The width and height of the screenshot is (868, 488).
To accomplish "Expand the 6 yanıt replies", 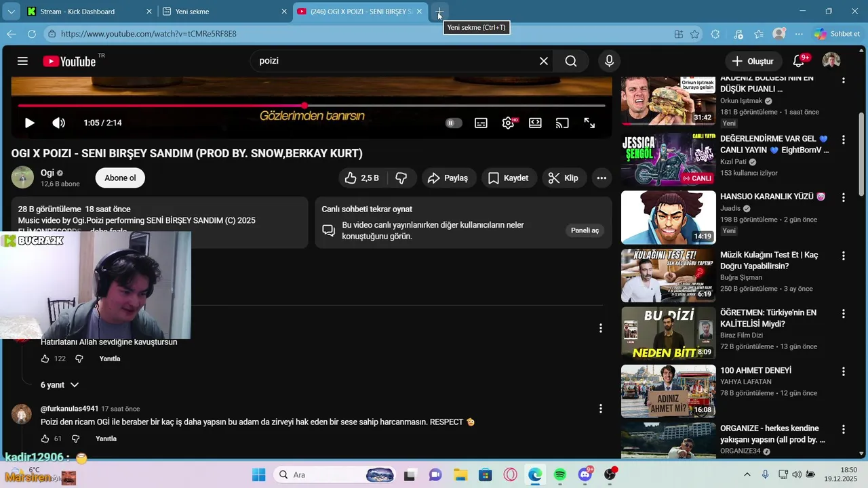I will pyautogui.click(x=60, y=385).
